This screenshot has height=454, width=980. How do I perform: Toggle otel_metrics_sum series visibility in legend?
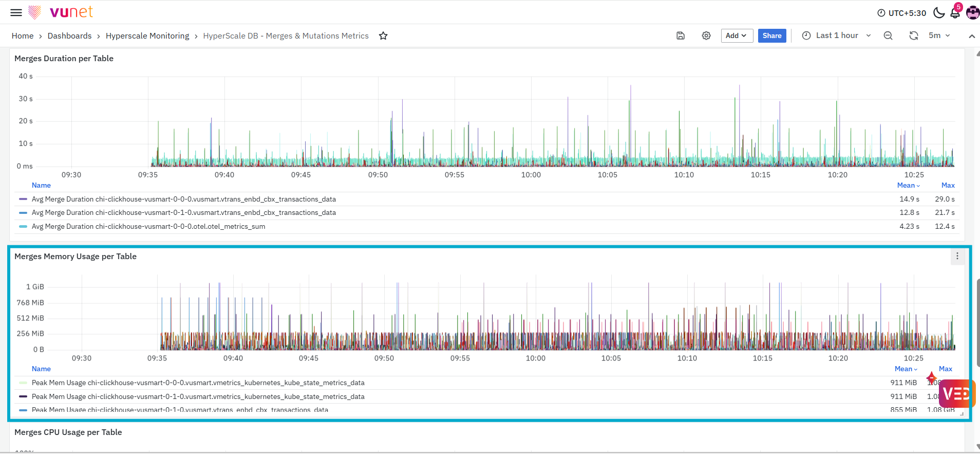tap(148, 226)
